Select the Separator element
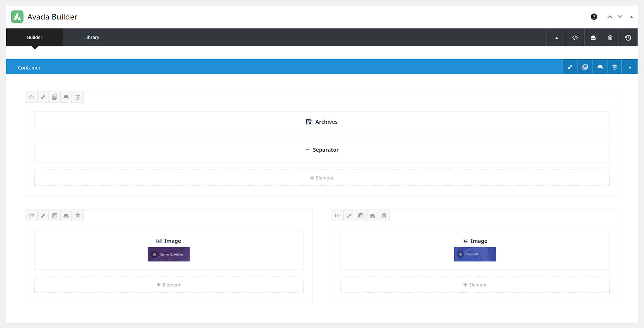The height and width of the screenshot is (328, 644). tap(322, 151)
